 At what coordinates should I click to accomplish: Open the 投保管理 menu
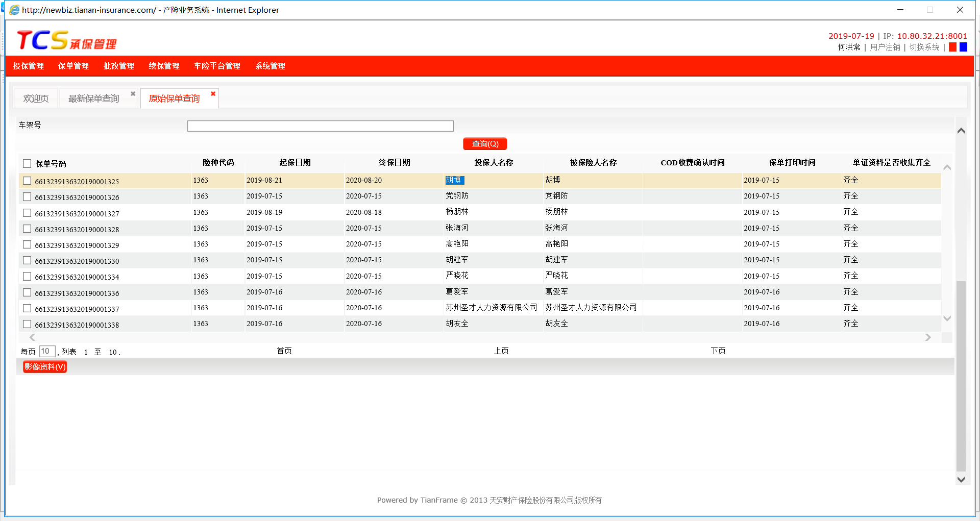click(x=29, y=66)
